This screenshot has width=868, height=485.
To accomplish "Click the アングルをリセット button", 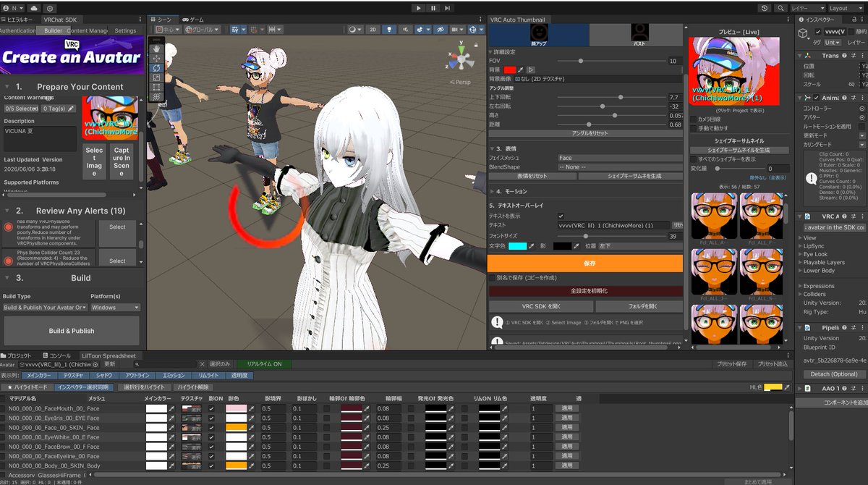I will pyautogui.click(x=584, y=133).
